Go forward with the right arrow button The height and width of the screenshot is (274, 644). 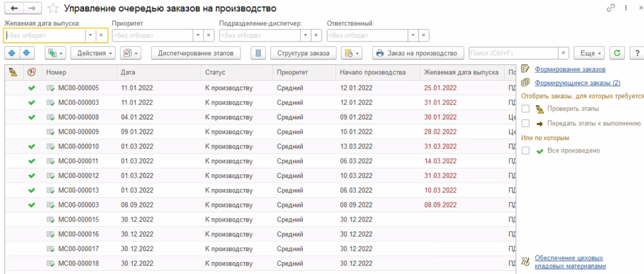tap(32, 8)
